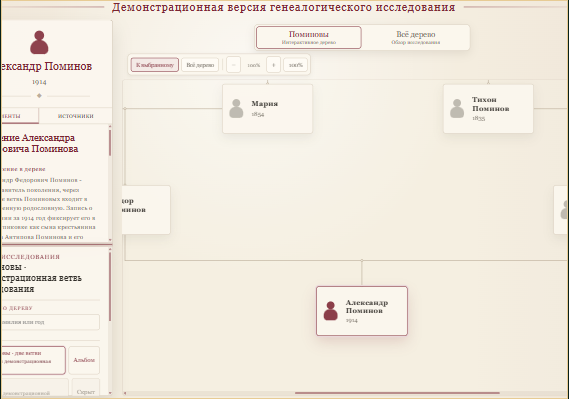Select Мария's 1854 person card
The height and width of the screenshot is (399, 569).
pyautogui.click(x=267, y=109)
